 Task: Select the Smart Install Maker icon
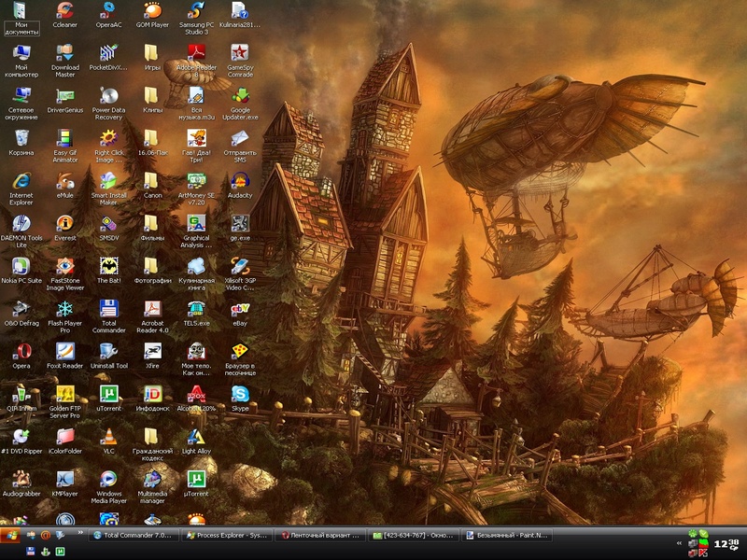click(108, 181)
